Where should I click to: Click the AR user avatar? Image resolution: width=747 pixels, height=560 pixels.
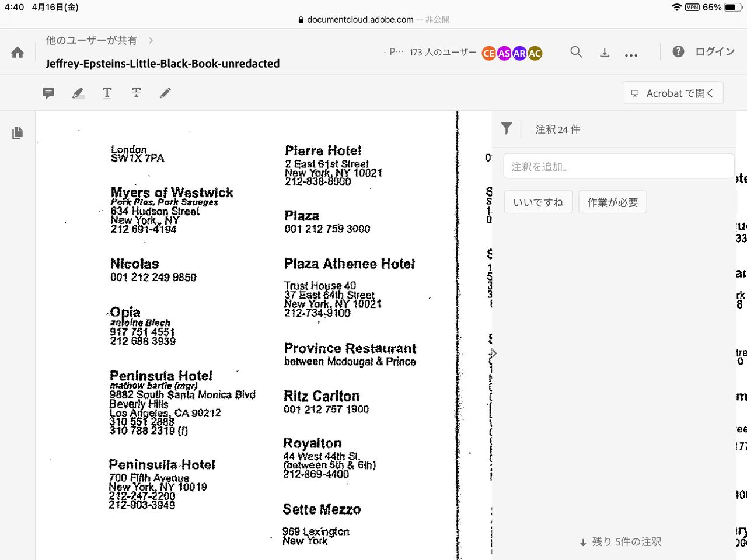(x=519, y=54)
